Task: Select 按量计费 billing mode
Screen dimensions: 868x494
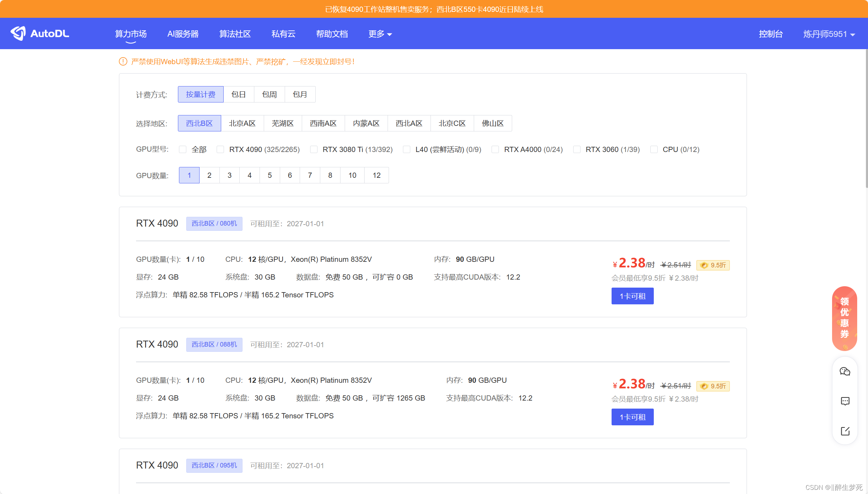Action: [x=201, y=94]
